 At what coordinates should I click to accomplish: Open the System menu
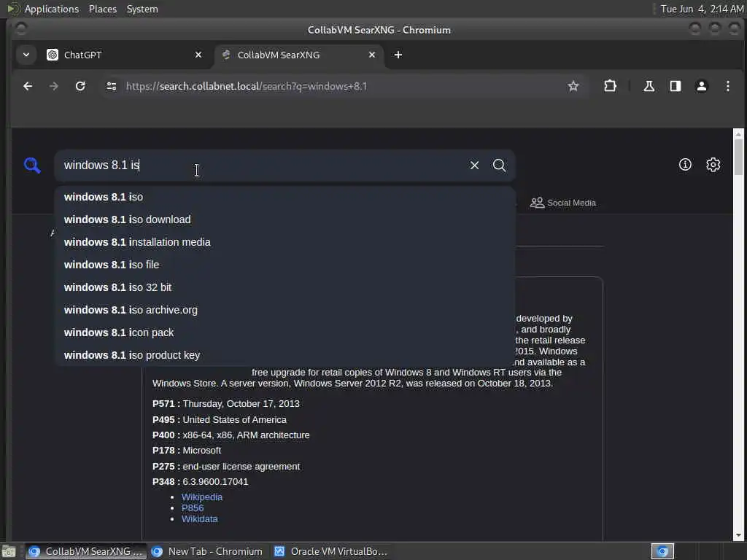tap(142, 9)
